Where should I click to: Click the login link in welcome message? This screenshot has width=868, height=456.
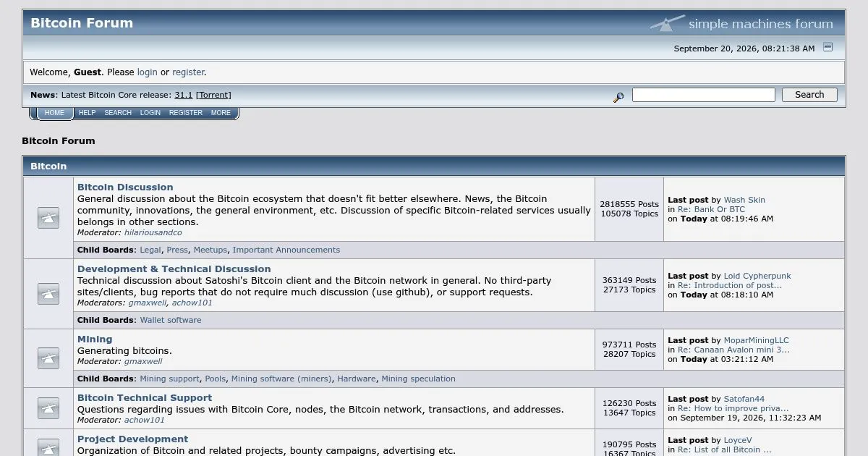(x=147, y=72)
